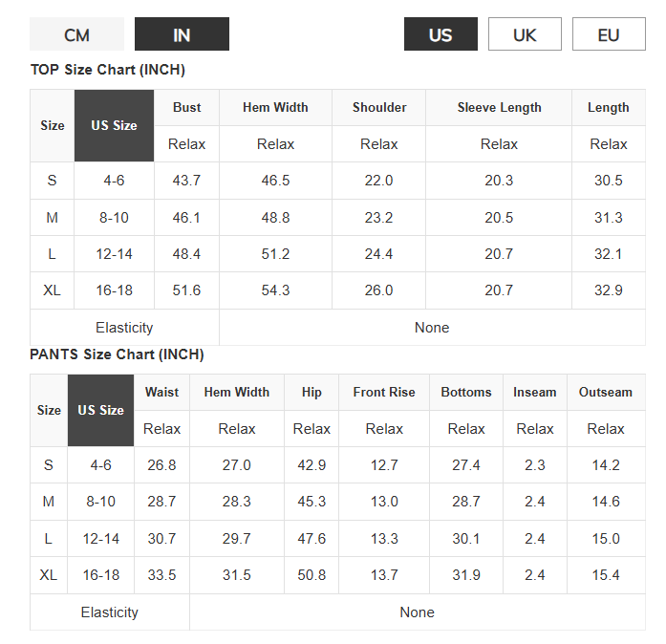
Task: Select the Waist column header
Action: click(x=161, y=392)
